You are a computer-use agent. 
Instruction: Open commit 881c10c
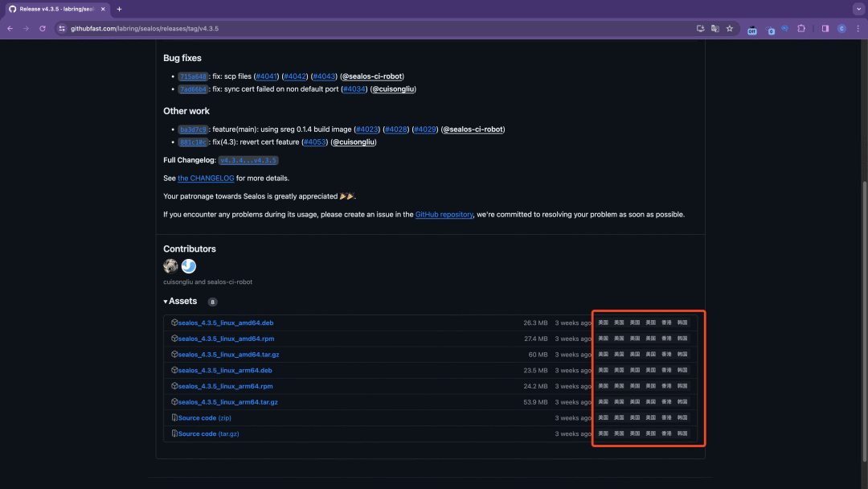click(193, 142)
